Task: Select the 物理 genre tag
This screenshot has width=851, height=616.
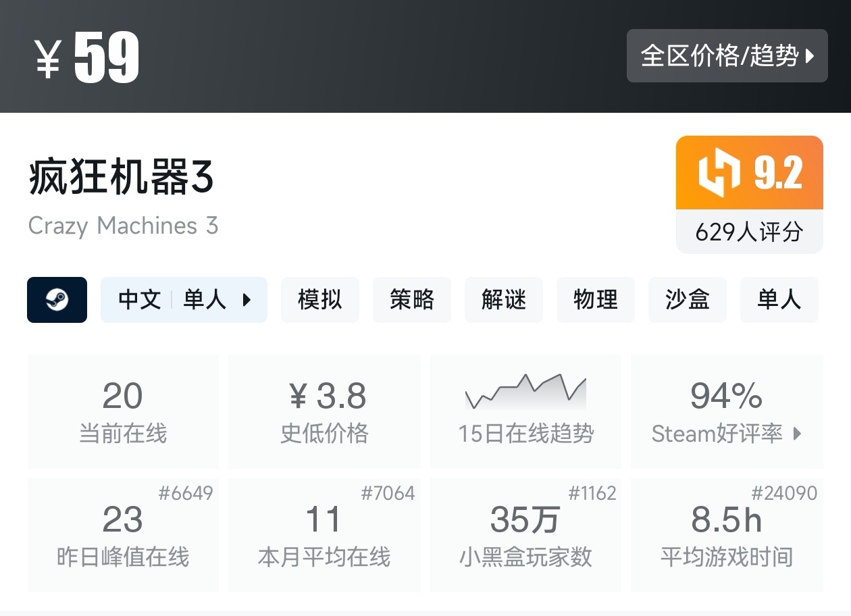Action: (596, 300)
